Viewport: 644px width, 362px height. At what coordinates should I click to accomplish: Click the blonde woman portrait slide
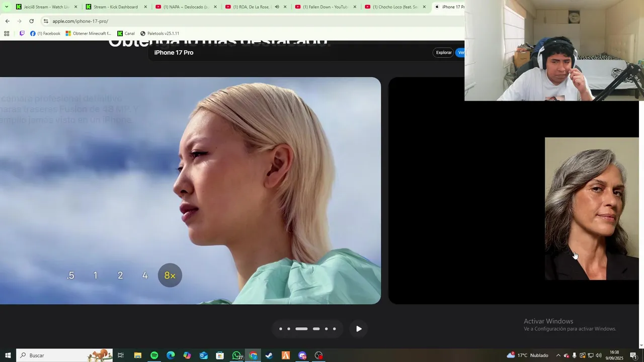190,191
